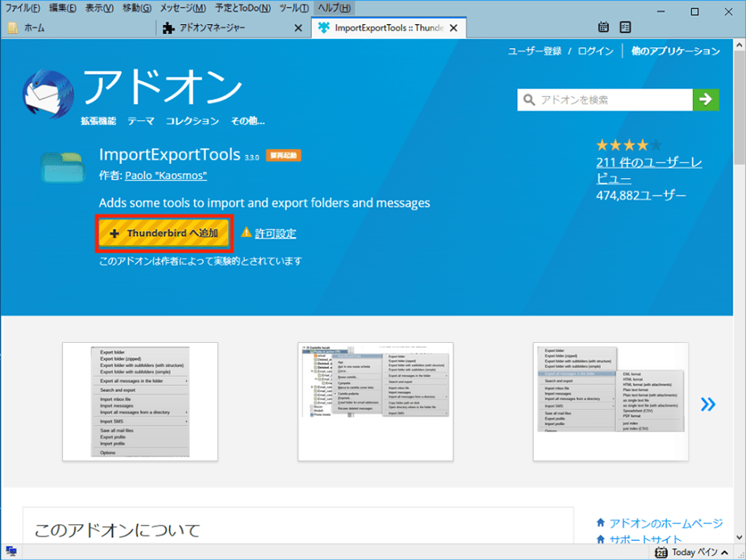The width and height of the screenshot is (746, 560).
Task: Click the scrollbar up arrow
Action: click(x=739, y=46)
